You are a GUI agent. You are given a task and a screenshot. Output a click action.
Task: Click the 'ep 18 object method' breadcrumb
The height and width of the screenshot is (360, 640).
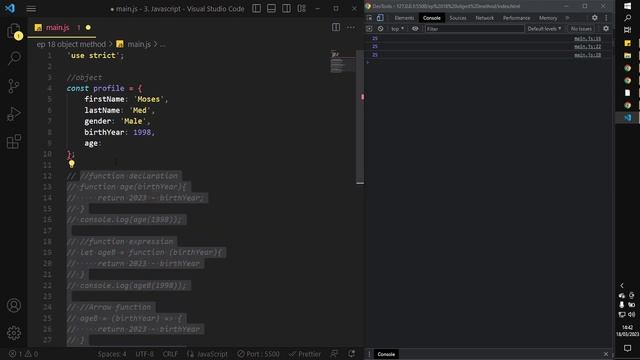71,44
